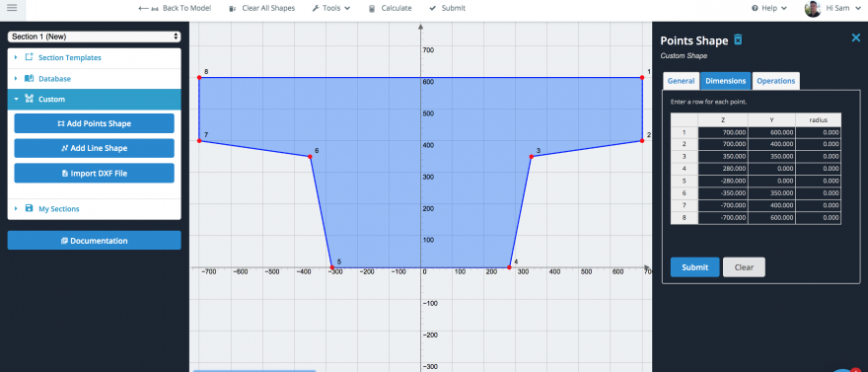Select point 5 at bottom of web
The width and height of the screenshot is (868, 372).
click(332, 267)
